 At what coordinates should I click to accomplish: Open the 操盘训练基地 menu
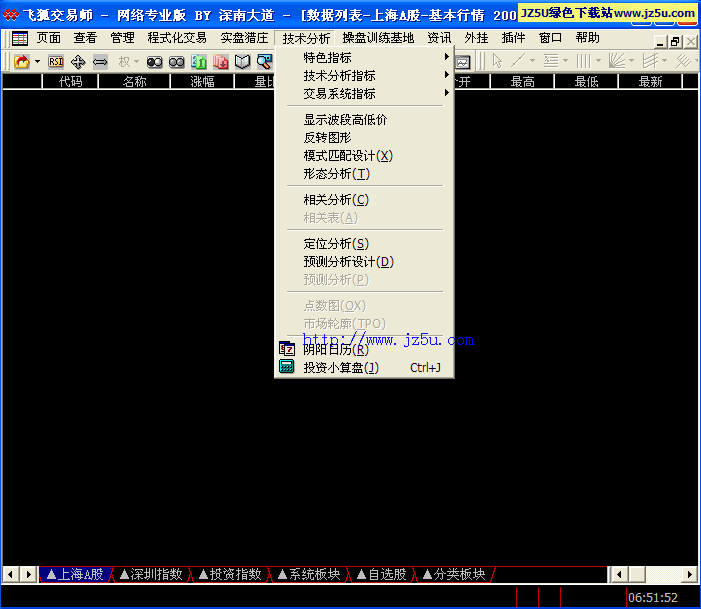point(378,38)
